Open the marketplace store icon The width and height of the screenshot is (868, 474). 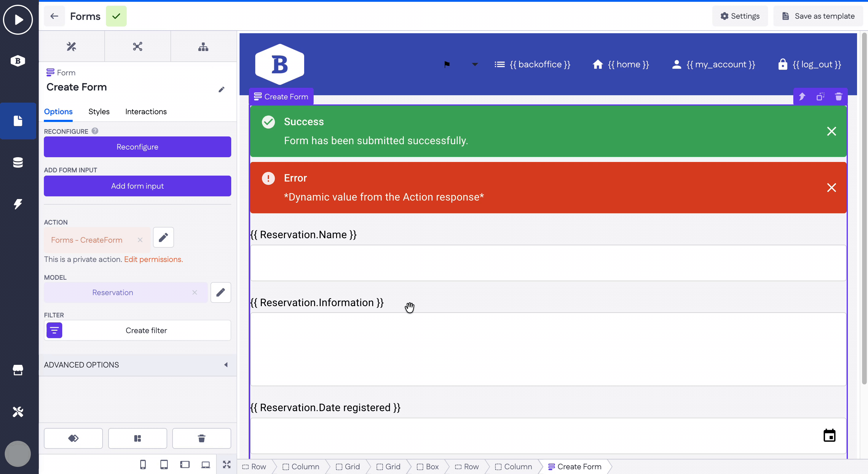pos(18,370)
